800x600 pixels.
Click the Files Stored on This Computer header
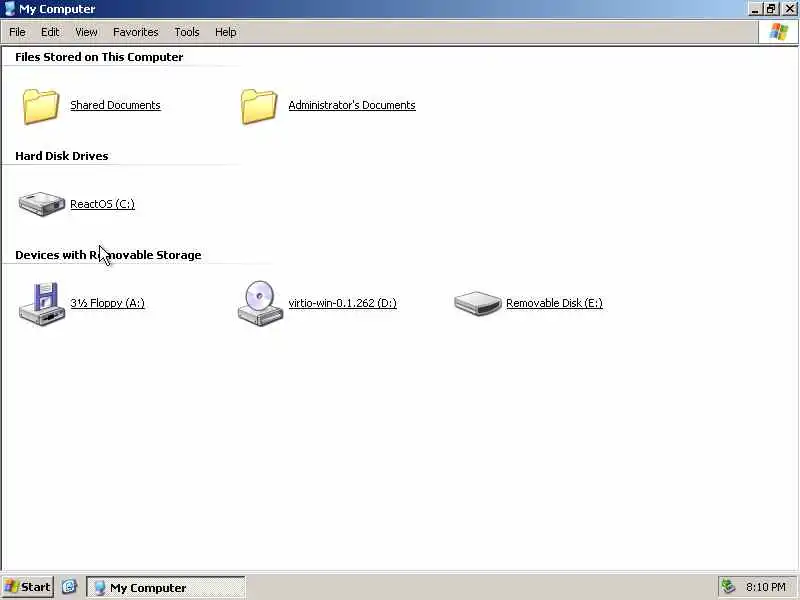(x=99, y=57)
